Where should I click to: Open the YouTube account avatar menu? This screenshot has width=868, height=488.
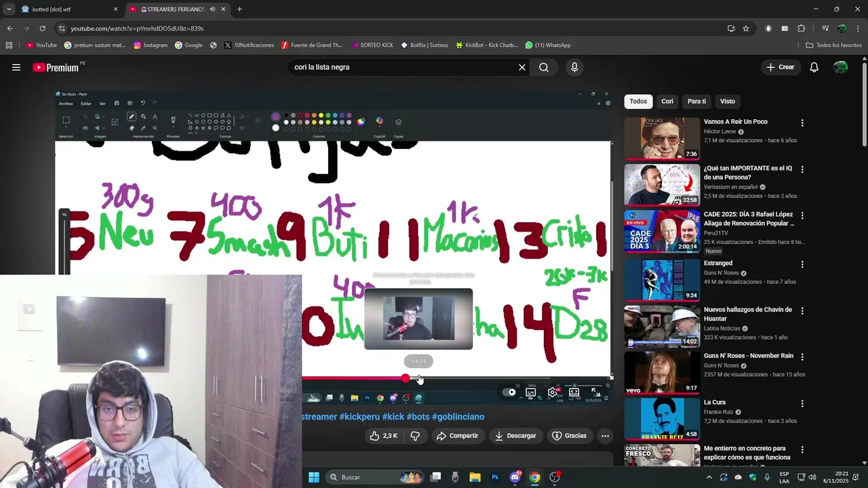[841, 67]
